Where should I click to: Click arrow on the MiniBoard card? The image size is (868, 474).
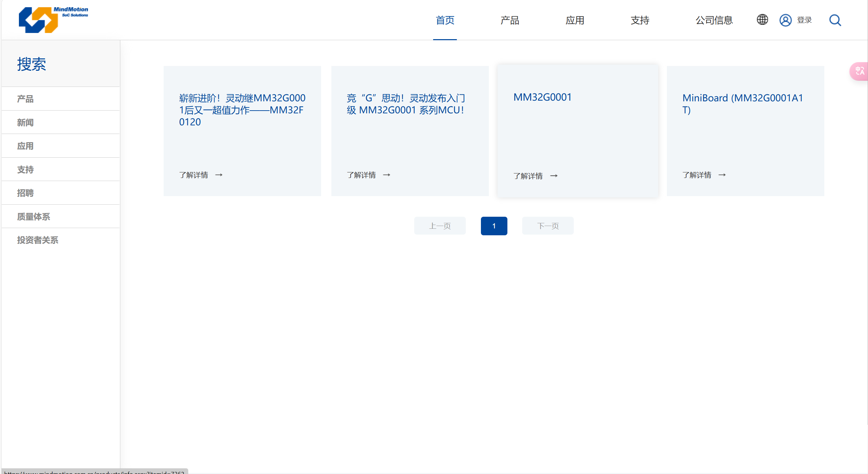(722, 175)
